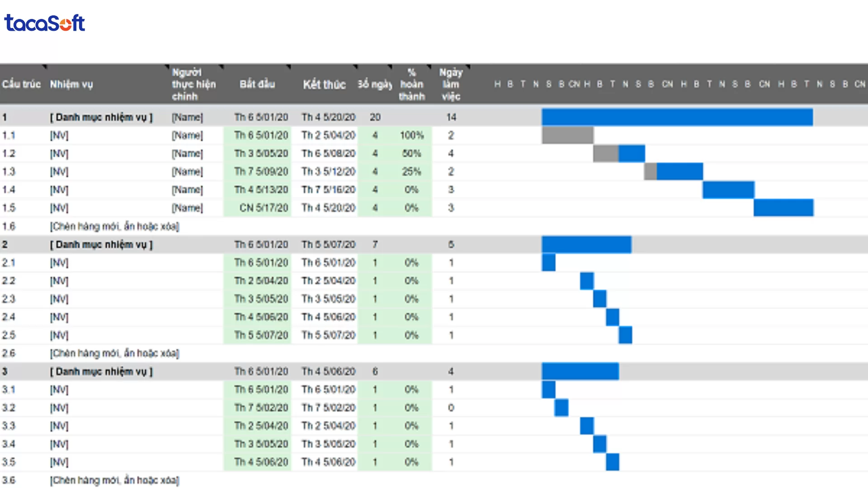Select category 2 'Danh mục nhiệm vụ' cell
The height and width of the screenshot is (488, 868).
101,244
